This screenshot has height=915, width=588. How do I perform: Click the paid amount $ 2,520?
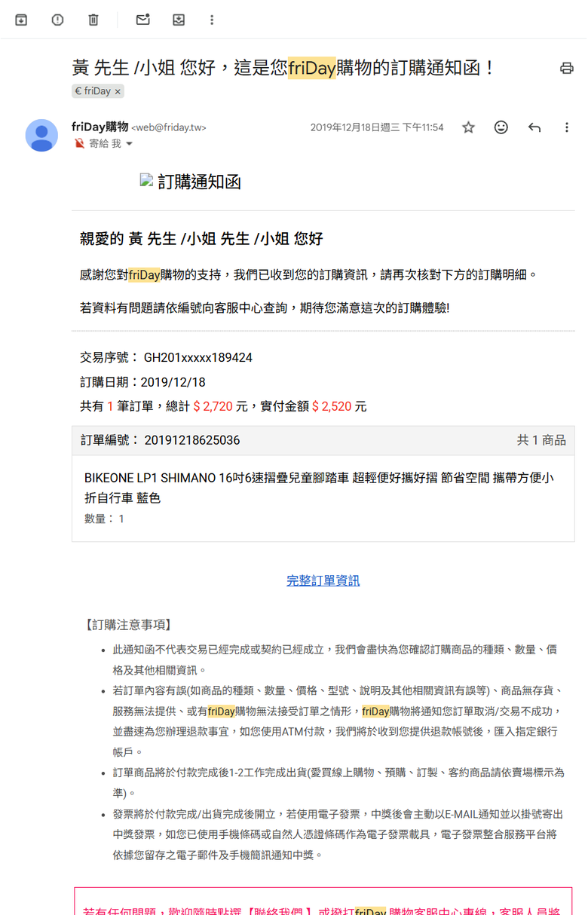[x=332, y=406]
